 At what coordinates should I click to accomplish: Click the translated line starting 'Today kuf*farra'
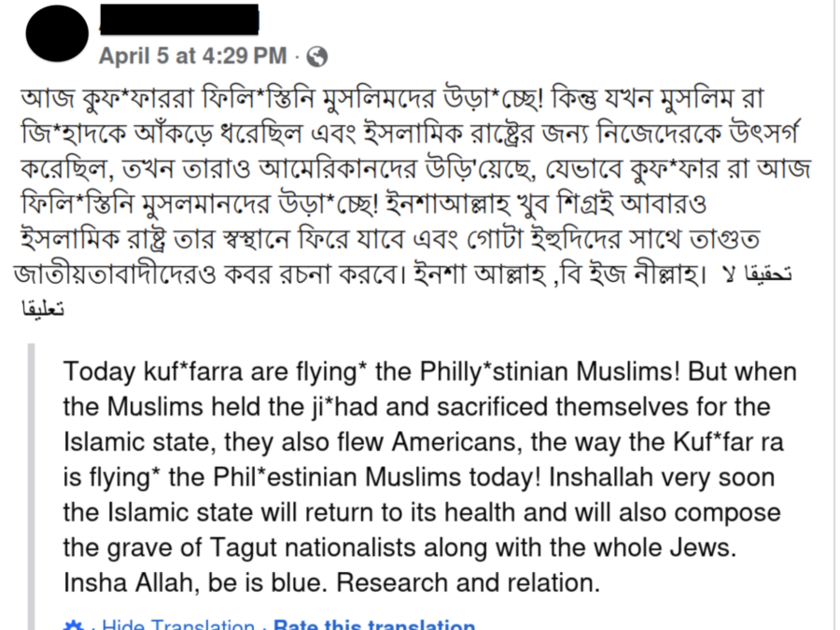(429, 371)
